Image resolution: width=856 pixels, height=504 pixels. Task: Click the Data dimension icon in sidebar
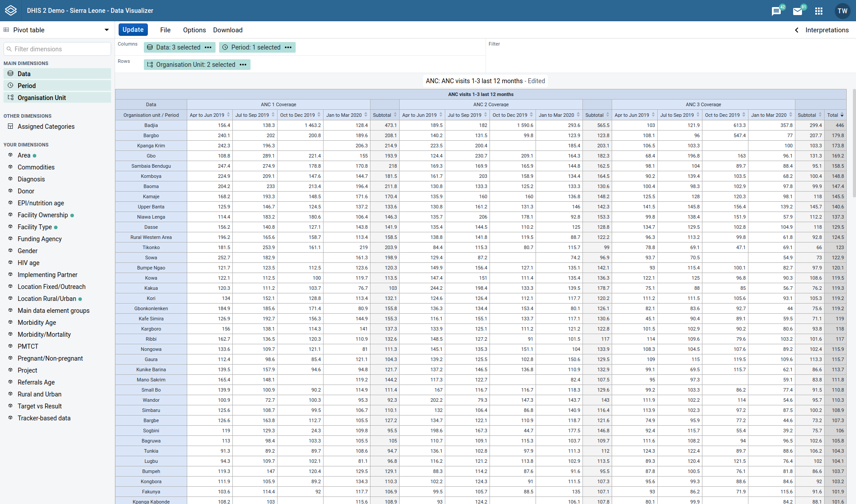pyautogui.click(x=11, y=73)
